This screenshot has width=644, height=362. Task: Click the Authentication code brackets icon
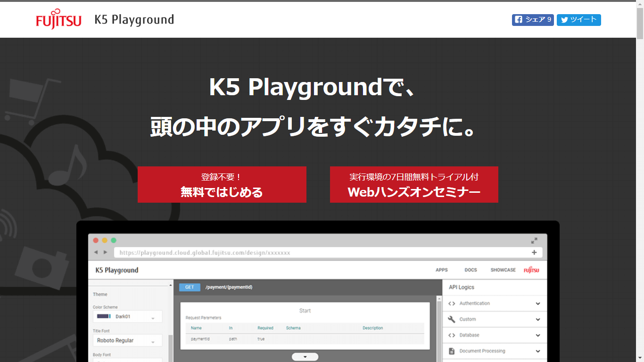click(452, 304)
